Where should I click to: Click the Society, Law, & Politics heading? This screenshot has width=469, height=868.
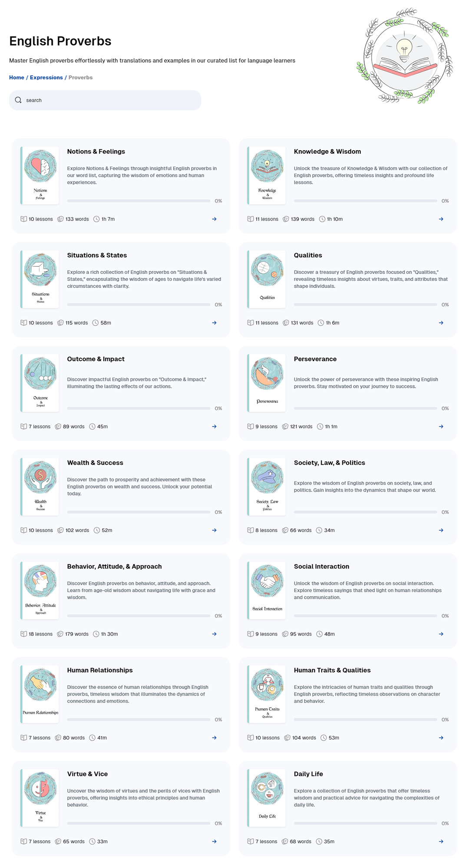coord(329,463)
